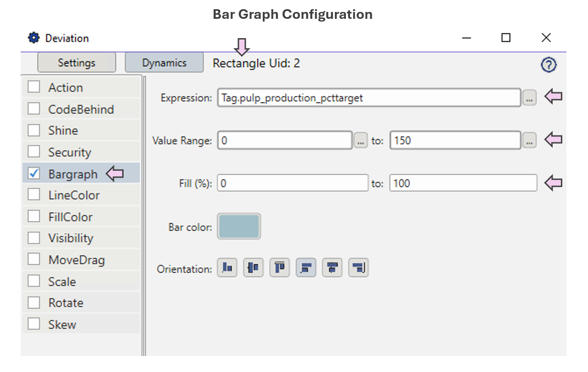Enable the Action dynamic checkbox

click(34, 87)
